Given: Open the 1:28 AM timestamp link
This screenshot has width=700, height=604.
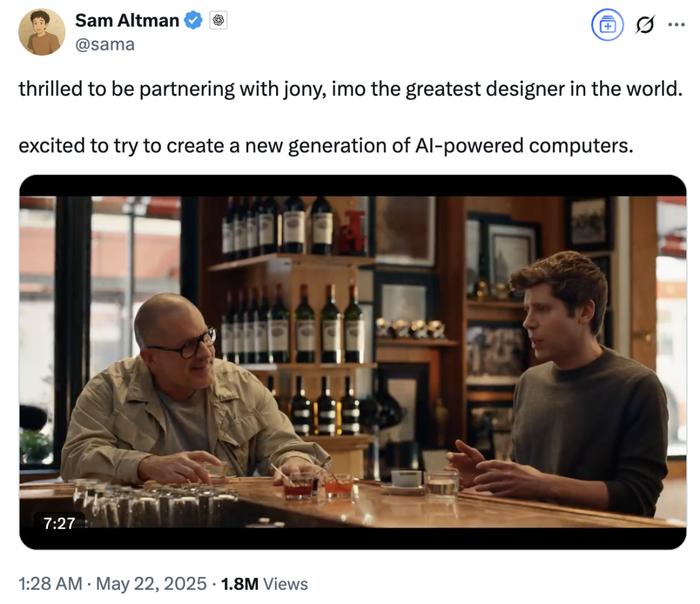Looking at the screenshot, I should (50, 583).
